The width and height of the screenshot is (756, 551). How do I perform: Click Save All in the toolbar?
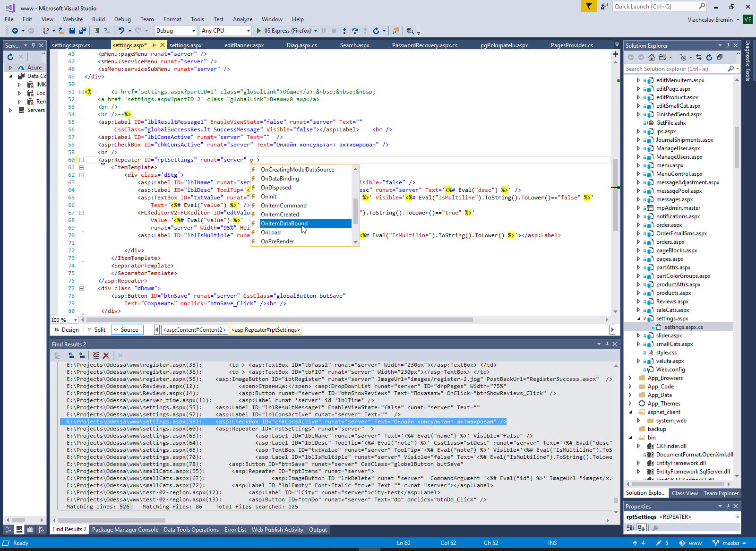[83, 31]
